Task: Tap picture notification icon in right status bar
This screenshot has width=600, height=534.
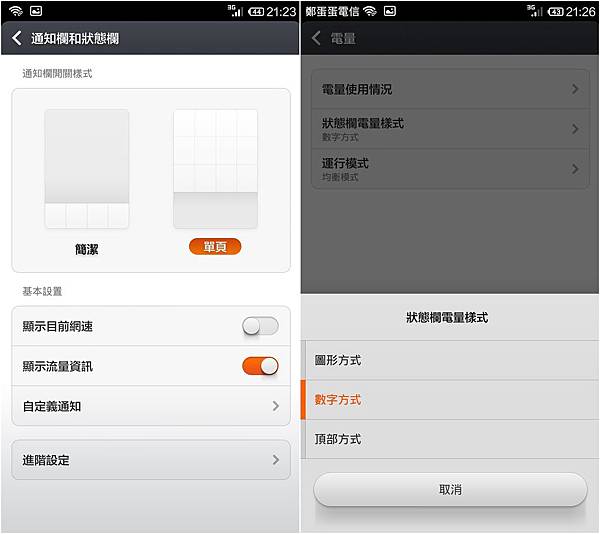Action: (390, 11)
